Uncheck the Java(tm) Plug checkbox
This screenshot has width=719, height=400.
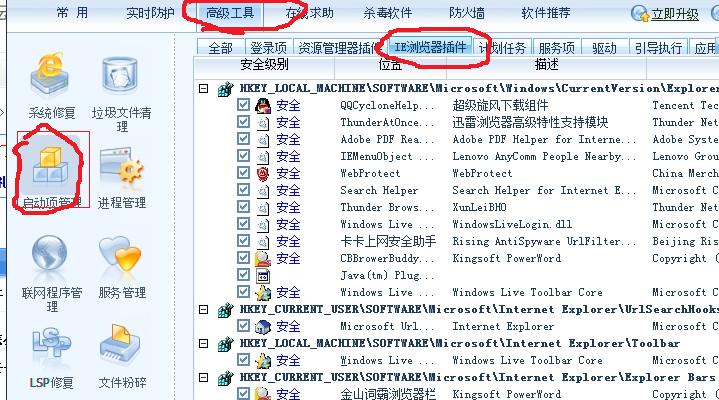[243, 275]
